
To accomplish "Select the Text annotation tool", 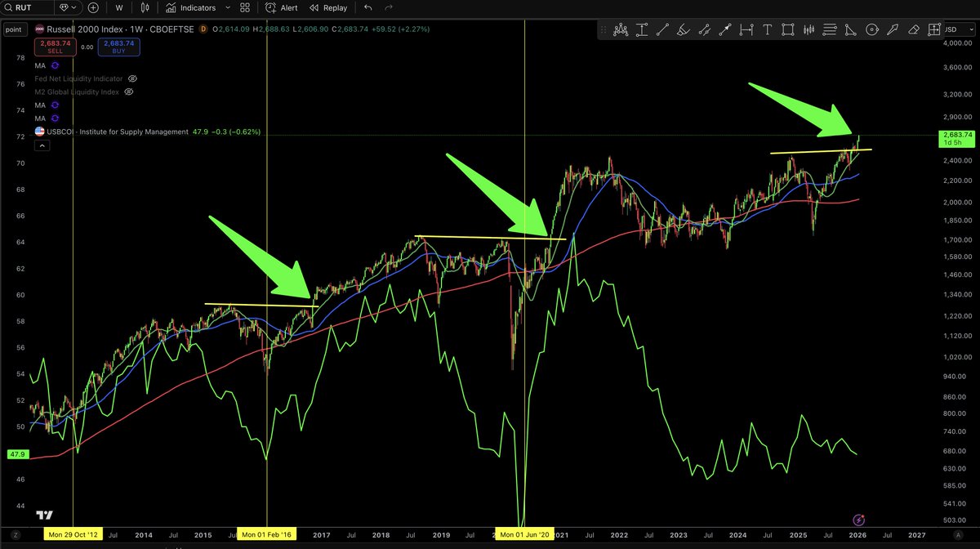I will pyautogui.click(x=768, y=29).
